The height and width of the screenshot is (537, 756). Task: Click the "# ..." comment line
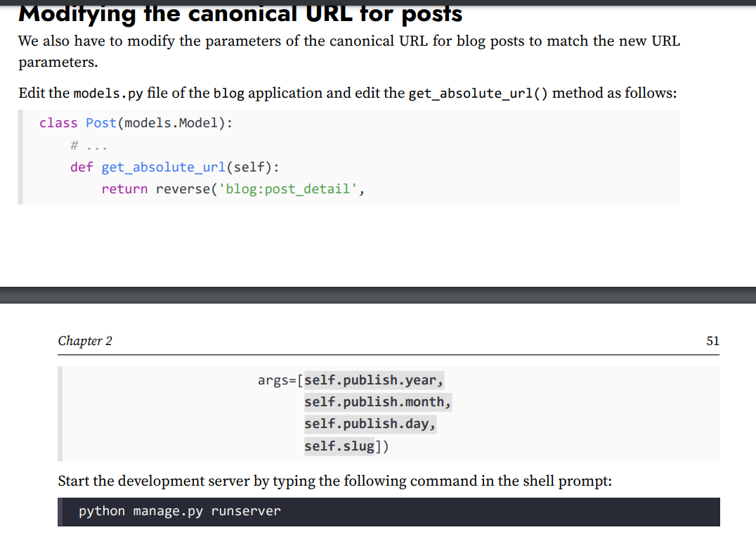87,145
